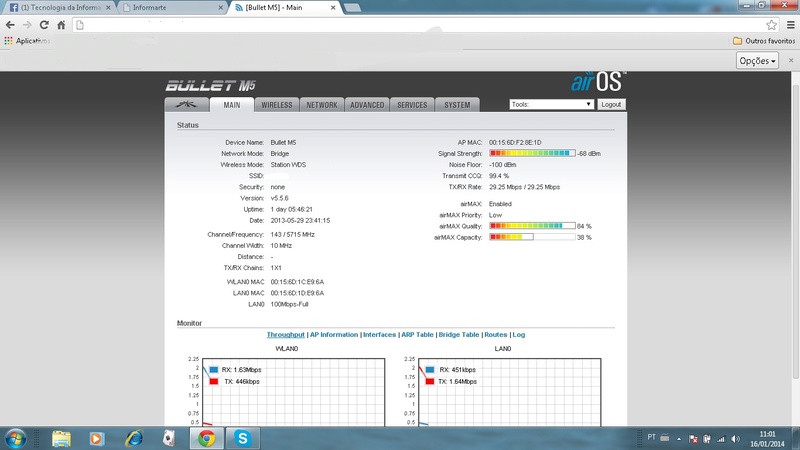Reload the page

(x=44, y=24)
